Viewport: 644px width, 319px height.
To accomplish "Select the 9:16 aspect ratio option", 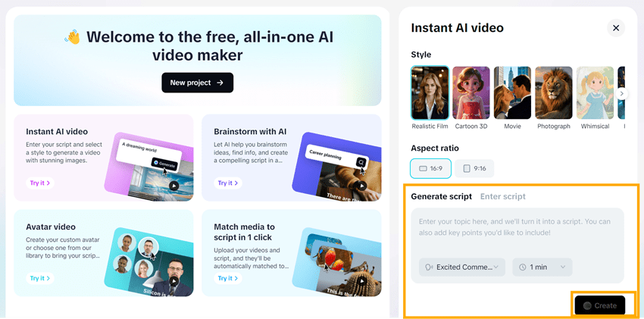I will pos(474,168).
